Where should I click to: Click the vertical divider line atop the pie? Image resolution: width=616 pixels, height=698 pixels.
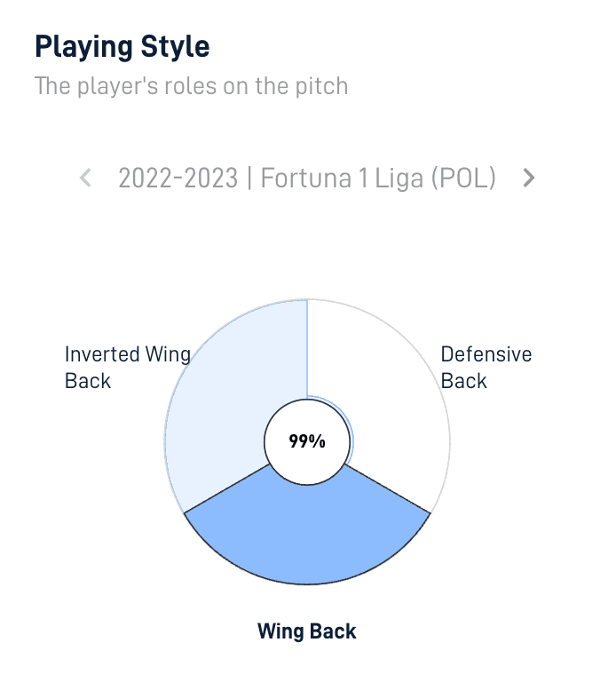coord(307,348)
